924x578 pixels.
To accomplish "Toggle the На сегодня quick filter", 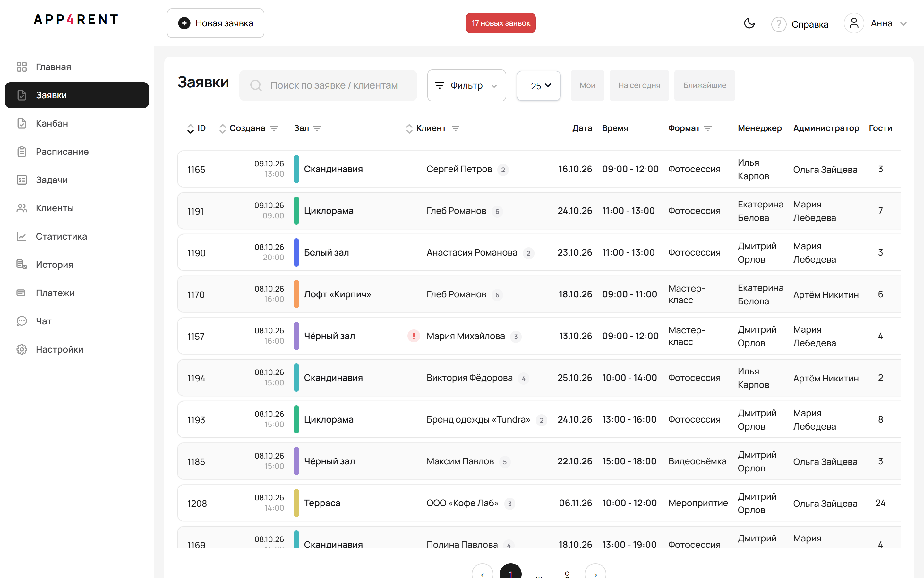I will (639, 85).
